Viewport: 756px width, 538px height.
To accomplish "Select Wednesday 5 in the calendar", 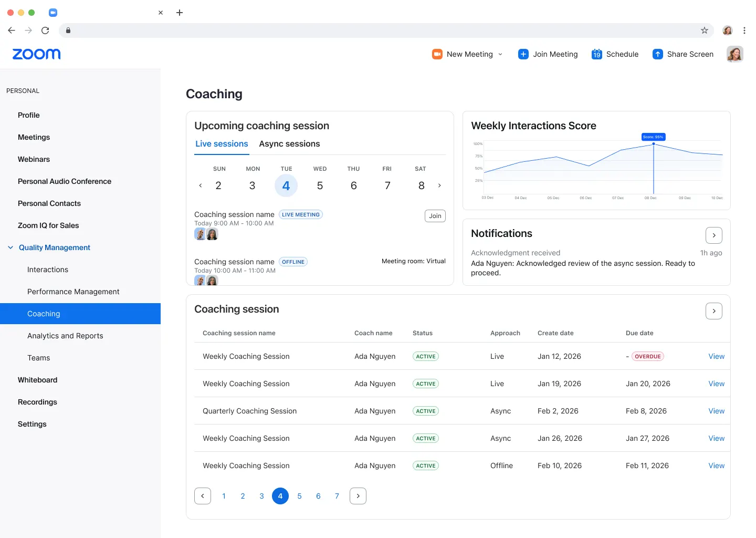I will coord(320,185).
